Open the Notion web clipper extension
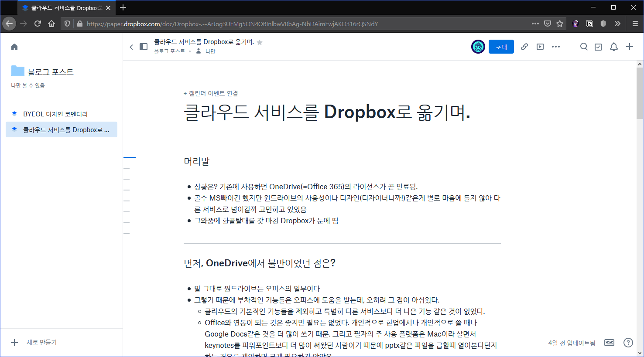The height and width of the screenshot is (357, 644). [589, 24]
